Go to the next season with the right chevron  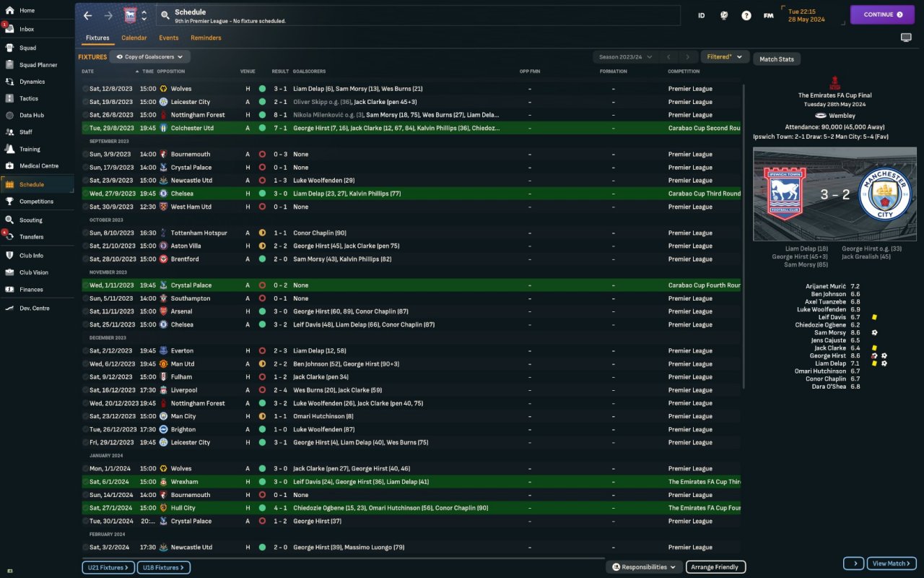687,57
